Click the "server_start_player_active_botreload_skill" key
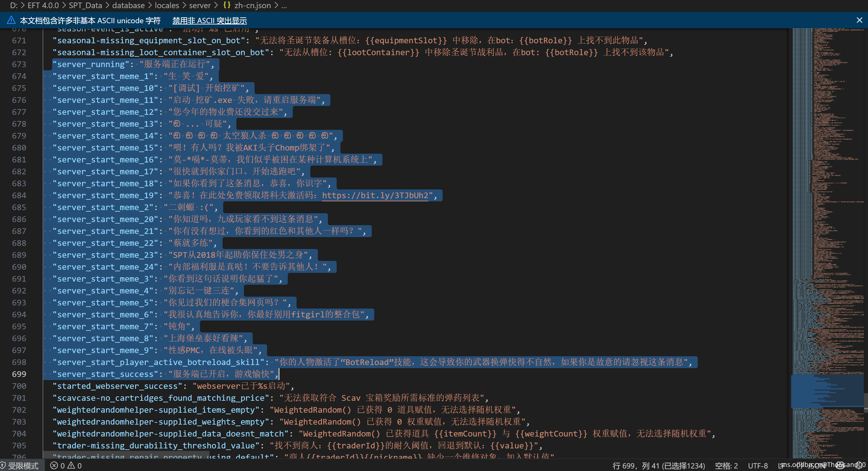The width and height of the screenshot is (868, 471). click(159, 362)
